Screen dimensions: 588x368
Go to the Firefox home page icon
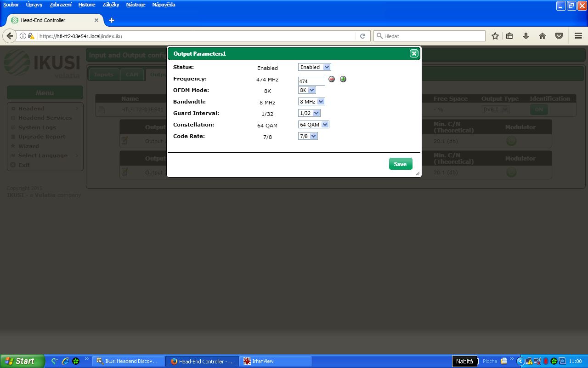[543, 36]
